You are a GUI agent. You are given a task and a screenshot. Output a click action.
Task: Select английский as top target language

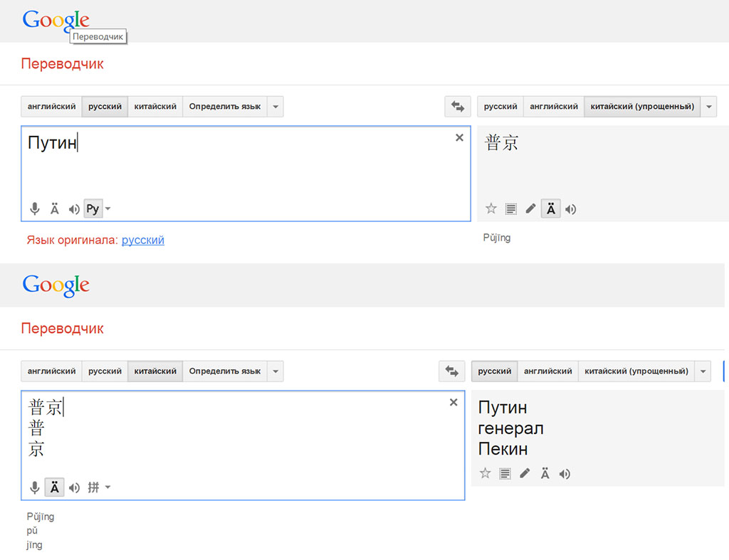pos(554,107)
